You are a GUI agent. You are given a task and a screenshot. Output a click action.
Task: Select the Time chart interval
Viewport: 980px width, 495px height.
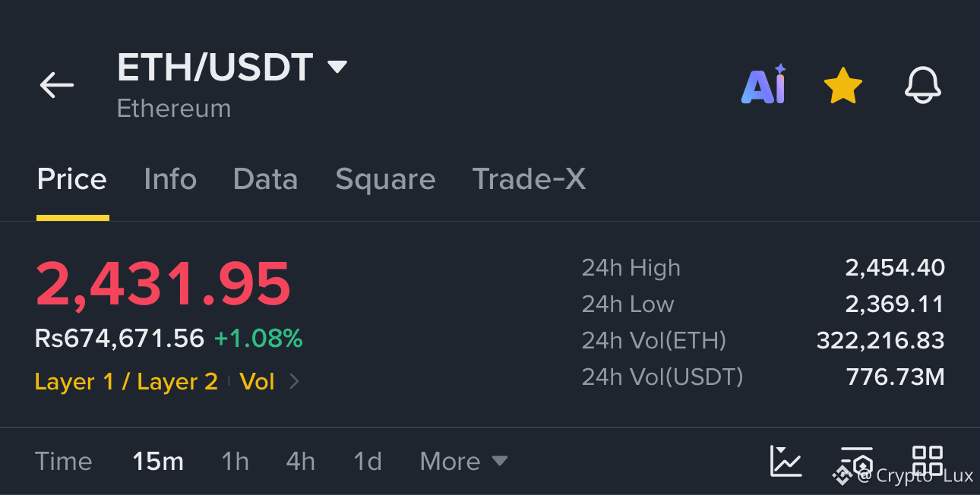(64, 461)
